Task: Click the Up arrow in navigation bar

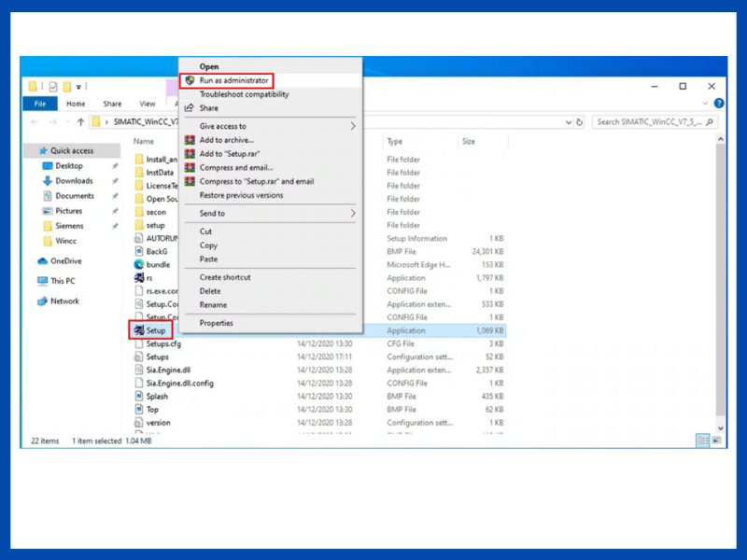Action: click(81, 122)
